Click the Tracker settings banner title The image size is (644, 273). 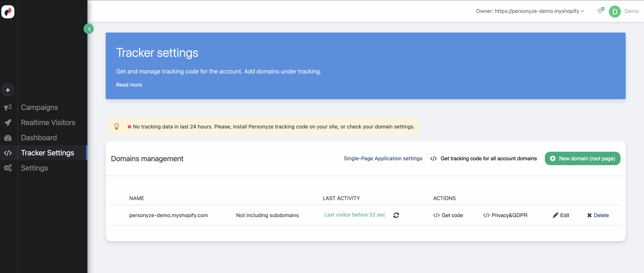[157, 53]
